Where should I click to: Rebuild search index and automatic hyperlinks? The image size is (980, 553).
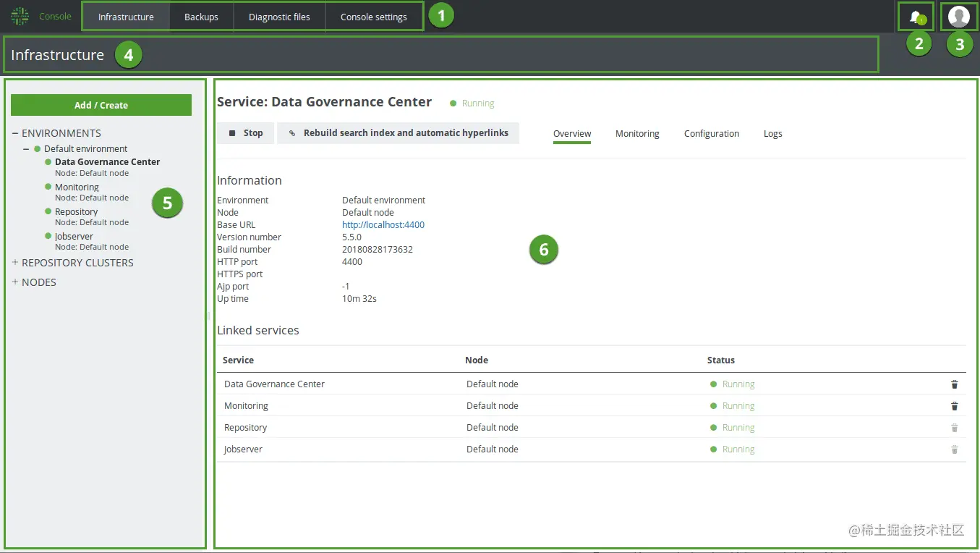coord(398,133)
